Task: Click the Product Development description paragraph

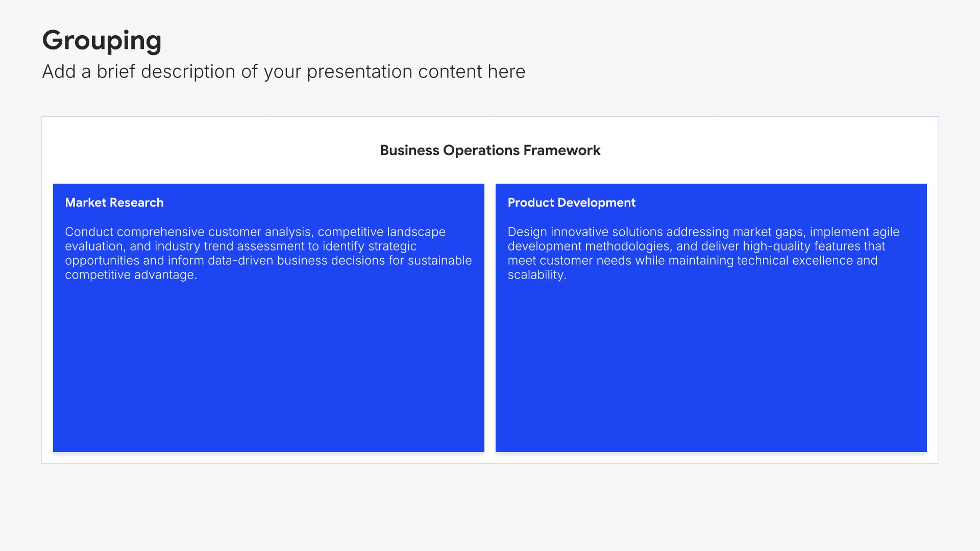Action: pyautogui.click(x=703, y=253)
